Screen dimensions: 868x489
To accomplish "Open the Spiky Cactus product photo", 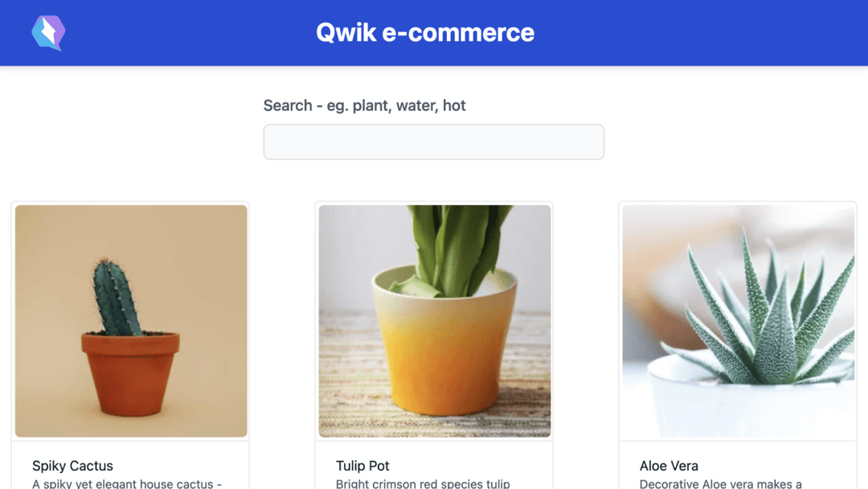I will point(131,321).
